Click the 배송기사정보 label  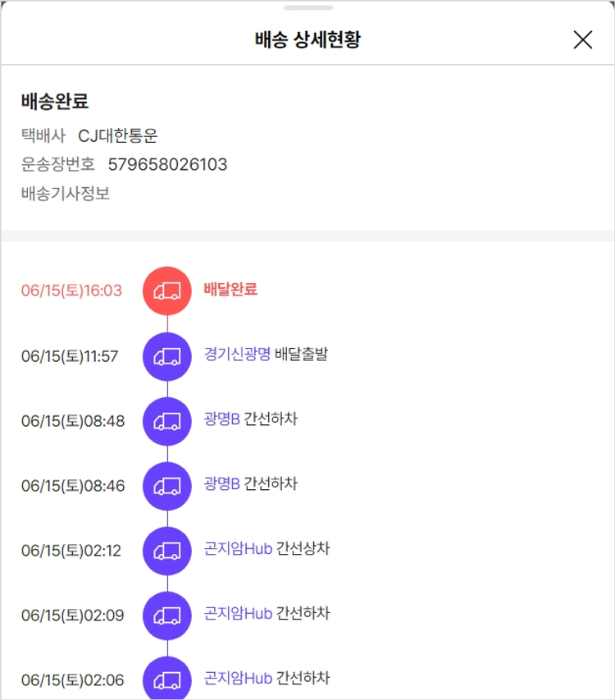(x=66, y=194)
